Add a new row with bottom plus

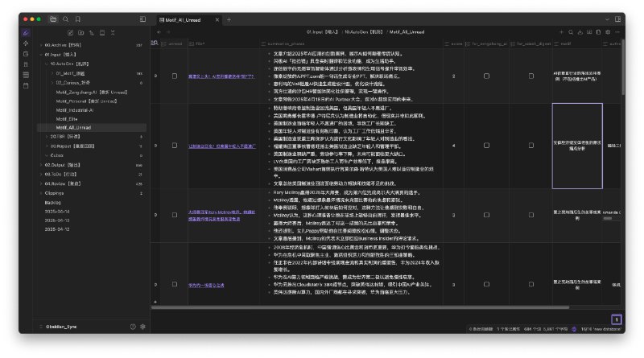tap(155, 302)
